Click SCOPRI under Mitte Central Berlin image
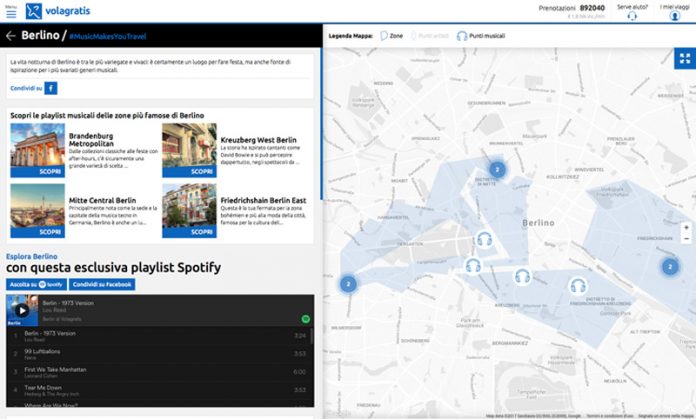The width and height of the screenshot is (696, 419). 38,232
